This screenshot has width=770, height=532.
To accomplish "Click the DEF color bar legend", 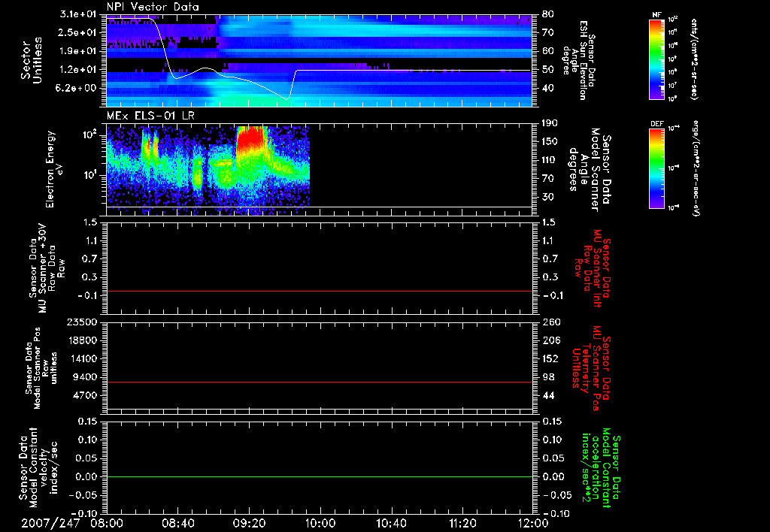I will [656, 168].
